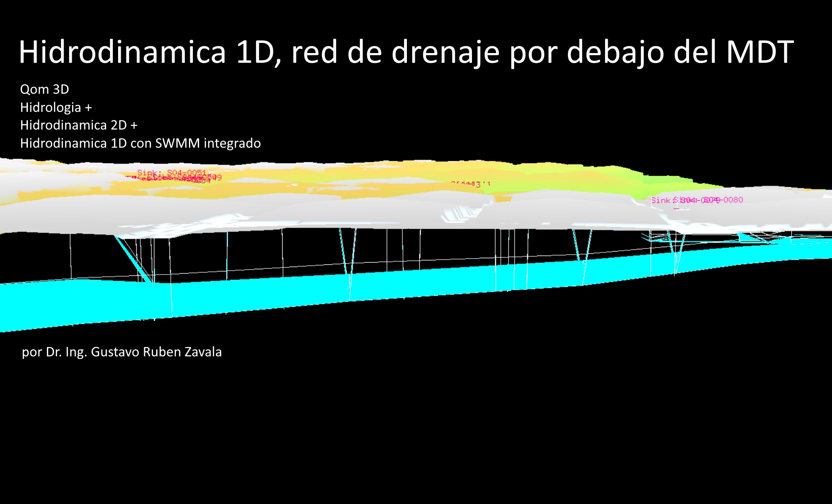This screenshot has width=832, height=504.
Task: Click the red Sink: S04-0051 label
Action: 172,172
